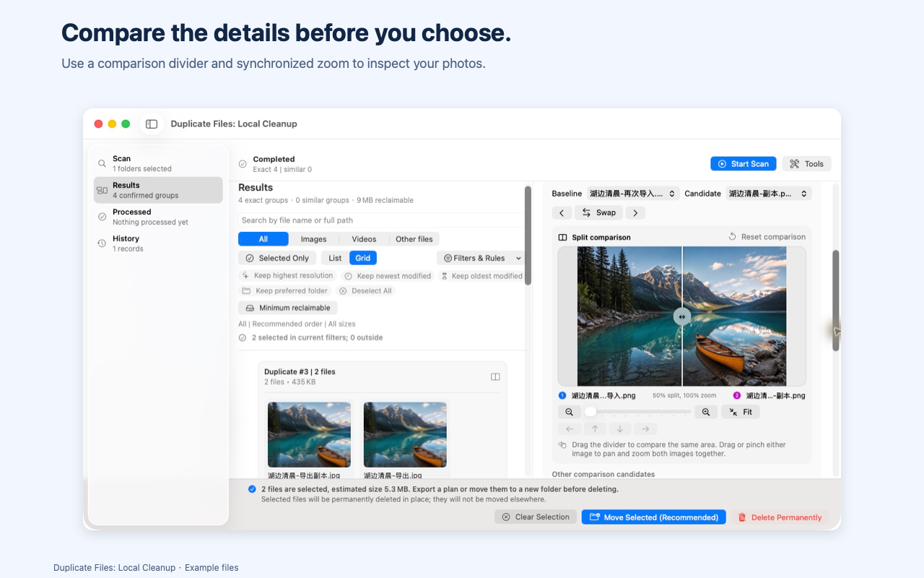The width and height of the screenshot is (924, 578).
Task: Click the zoom level slider knob
Action: (590, 412)
